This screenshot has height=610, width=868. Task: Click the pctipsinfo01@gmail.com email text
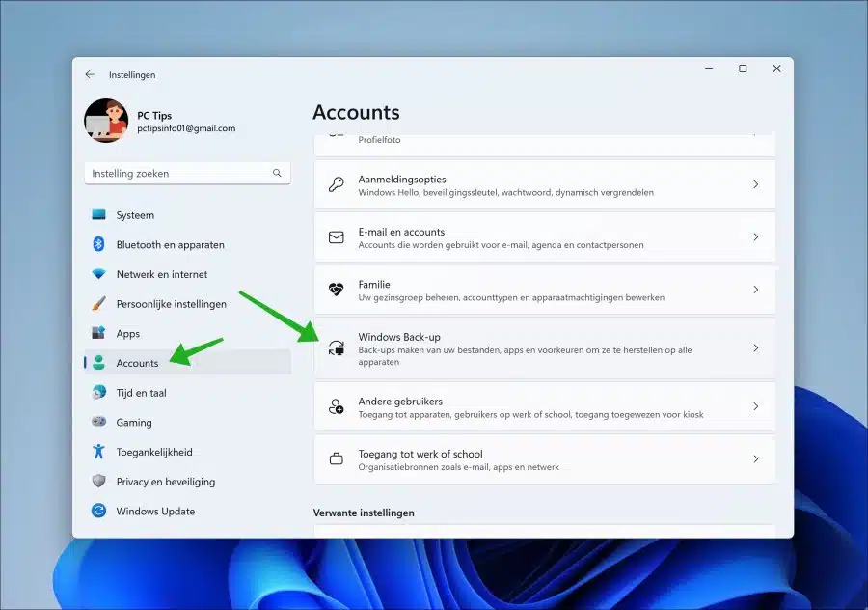click(186, 128)
